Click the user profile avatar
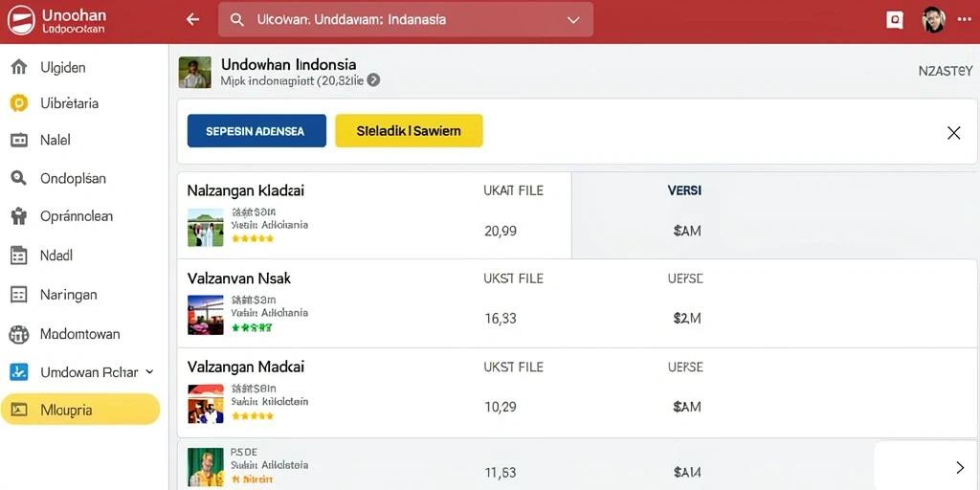The image size is (980, 490). point(933,20)
